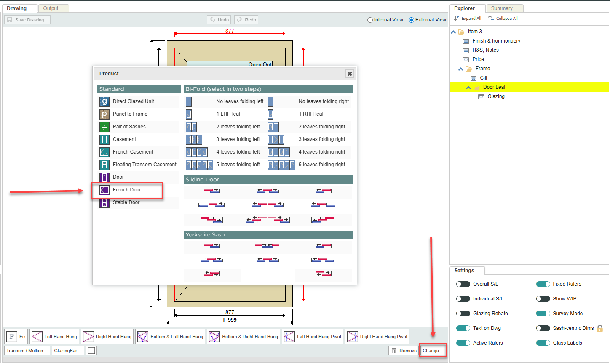
Task: Pick the Stable Door product icon
Action: click(104, 203)
